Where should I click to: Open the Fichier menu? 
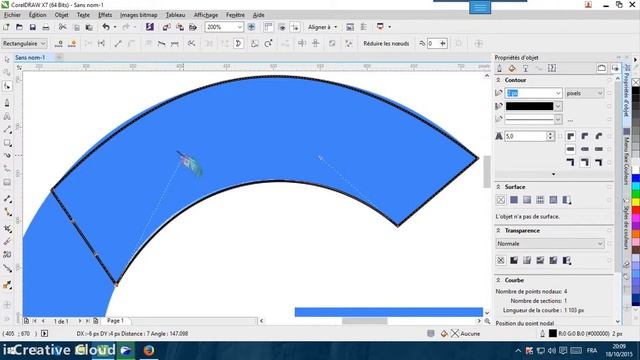click(x=12, y=15)
